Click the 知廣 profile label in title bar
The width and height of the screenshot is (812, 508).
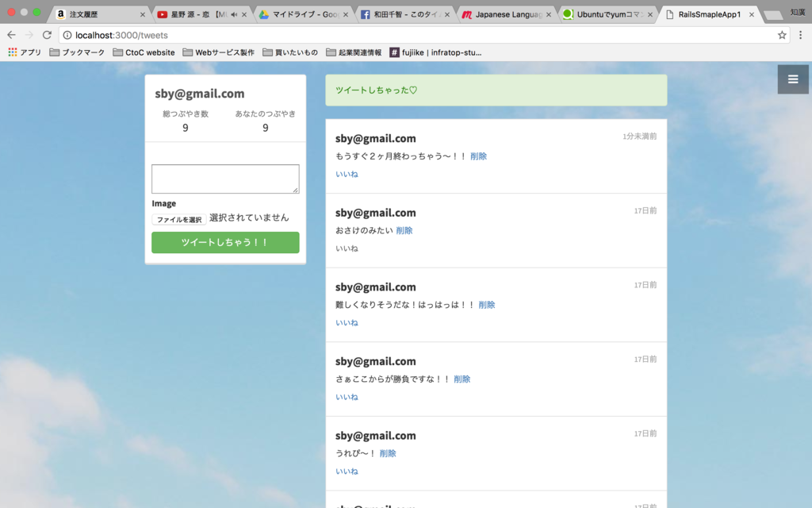click(x=798, y=12)
